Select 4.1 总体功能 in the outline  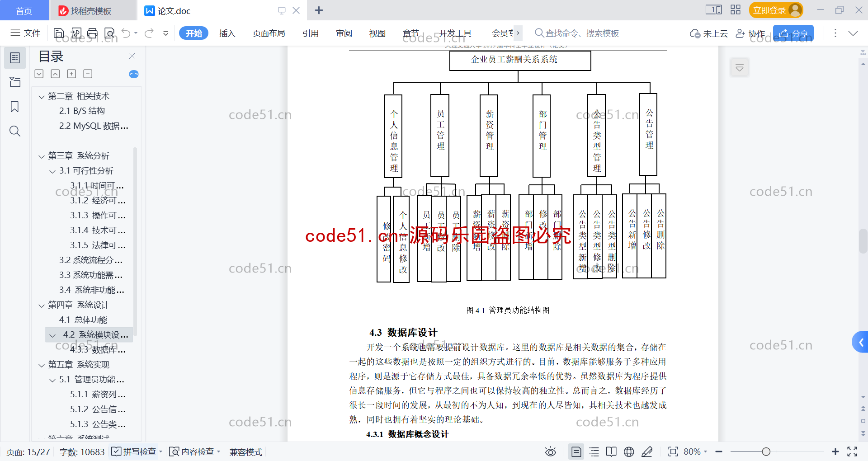[83, 320]
